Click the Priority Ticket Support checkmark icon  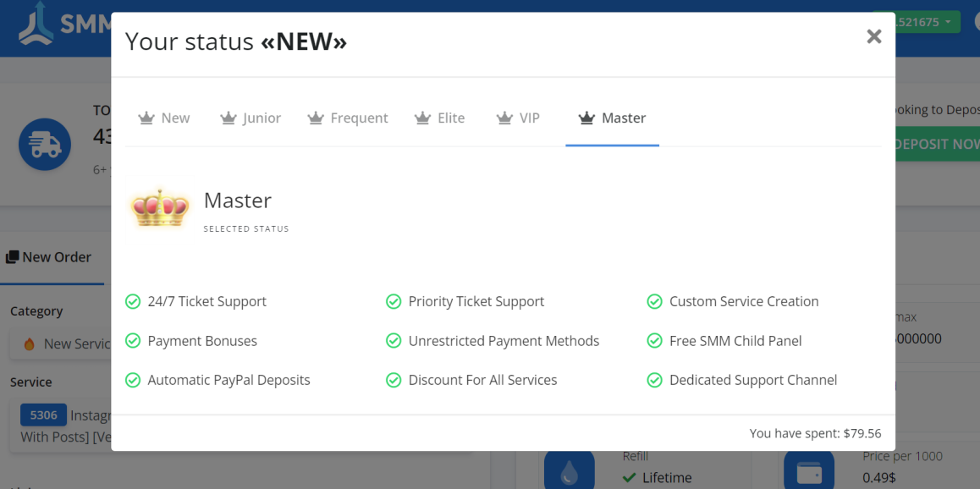click(x=394, y=302)
